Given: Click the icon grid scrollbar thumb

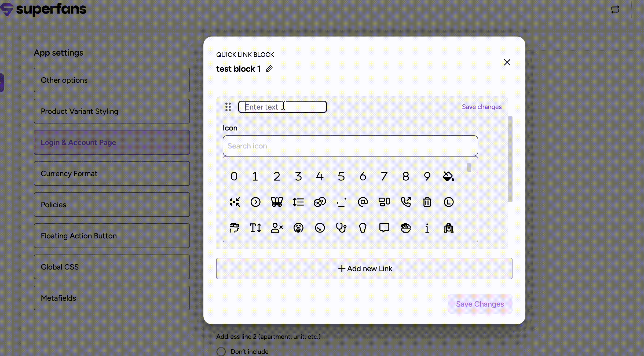Looking at the screenshot, I should (x=469, y=168).
